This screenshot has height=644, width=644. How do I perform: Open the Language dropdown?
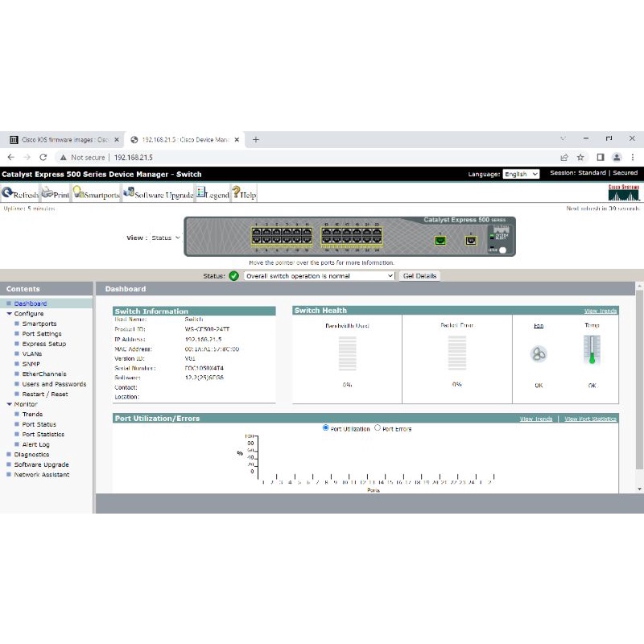click(521, 174)
